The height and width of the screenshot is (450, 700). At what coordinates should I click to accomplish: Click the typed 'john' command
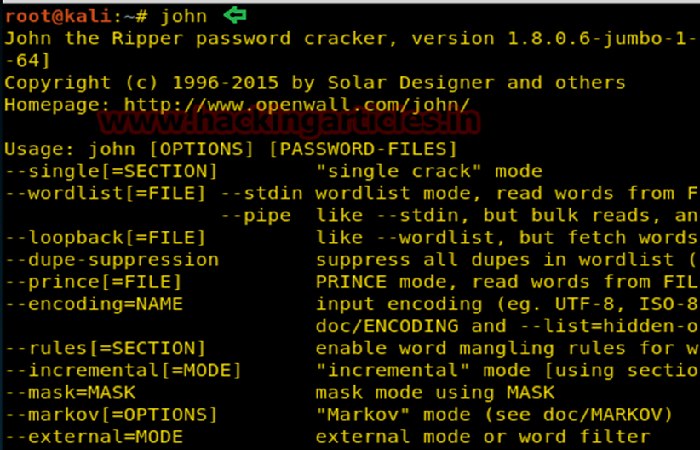(x=183, y=17)
